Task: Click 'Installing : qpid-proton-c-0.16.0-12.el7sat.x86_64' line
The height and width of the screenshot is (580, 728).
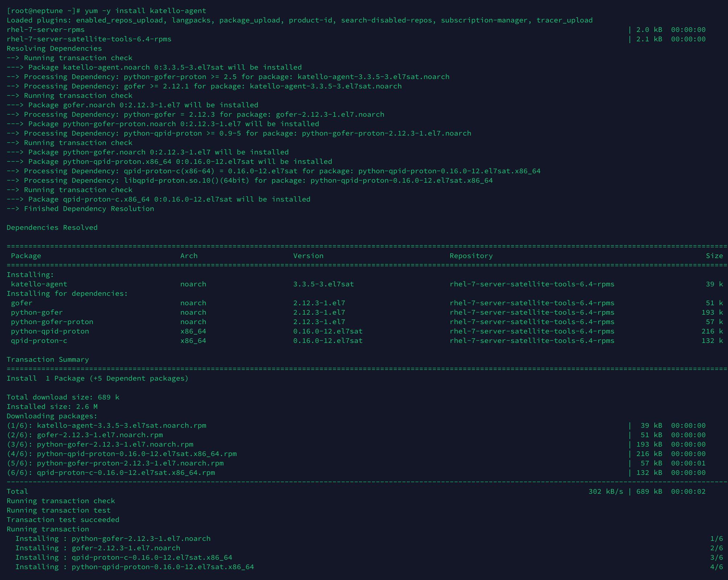Action: (124, 558)
